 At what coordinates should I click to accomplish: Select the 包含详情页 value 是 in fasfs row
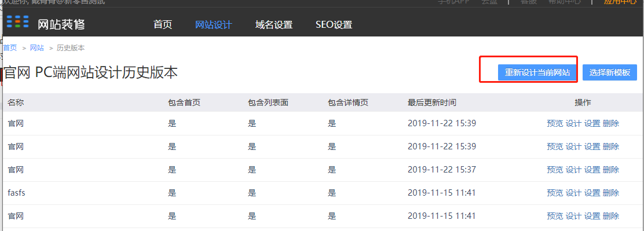(332, 192)
